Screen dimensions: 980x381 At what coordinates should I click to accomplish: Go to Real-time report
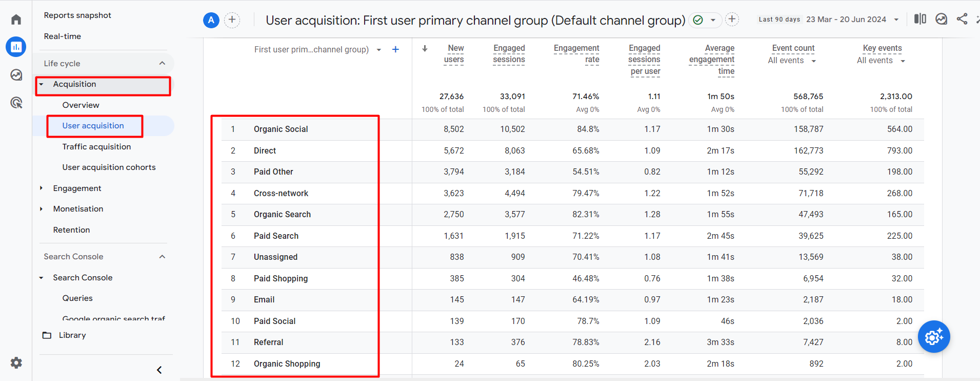pos(63,36)
